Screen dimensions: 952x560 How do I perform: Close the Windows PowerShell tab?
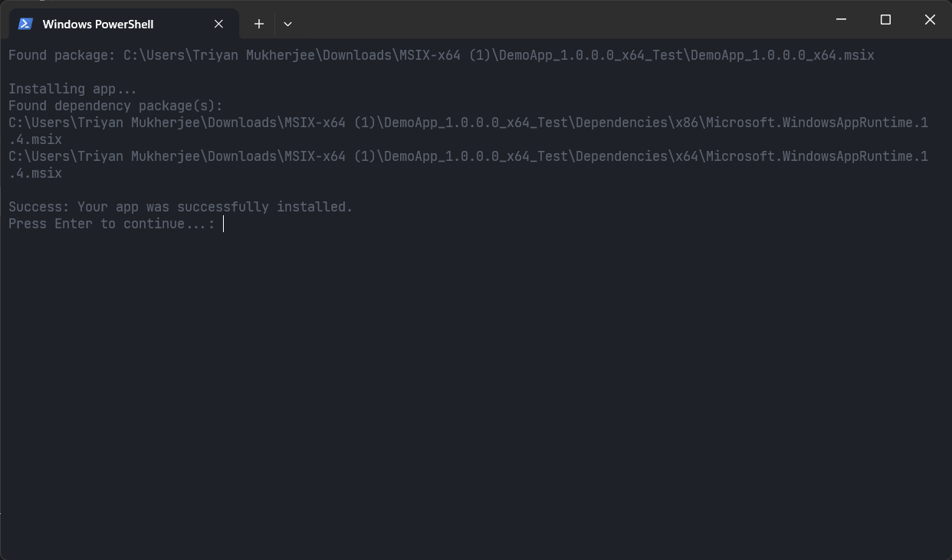click(x=218, y=24)
